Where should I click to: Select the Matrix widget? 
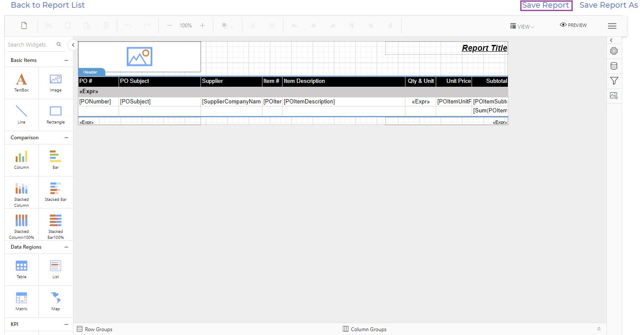tap(21, 302)
